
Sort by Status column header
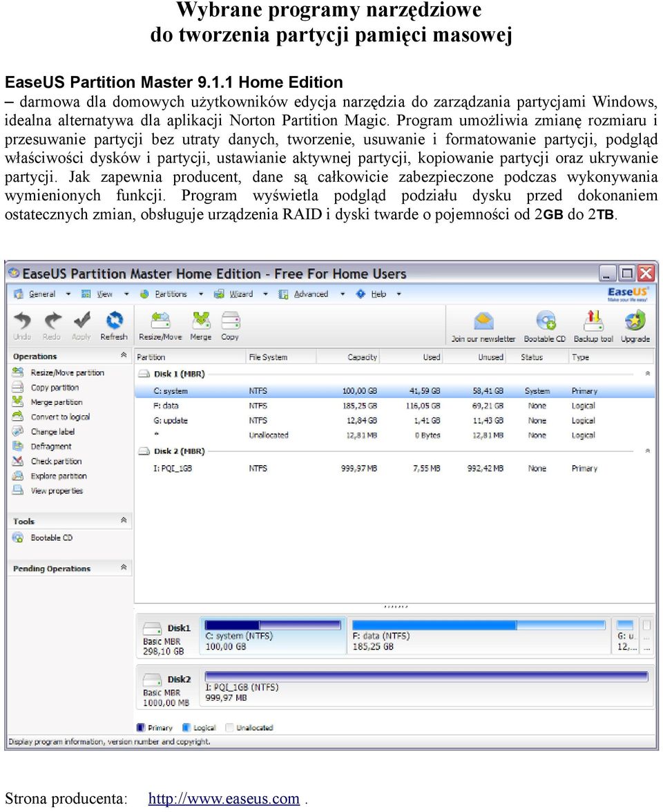[537, 357]
